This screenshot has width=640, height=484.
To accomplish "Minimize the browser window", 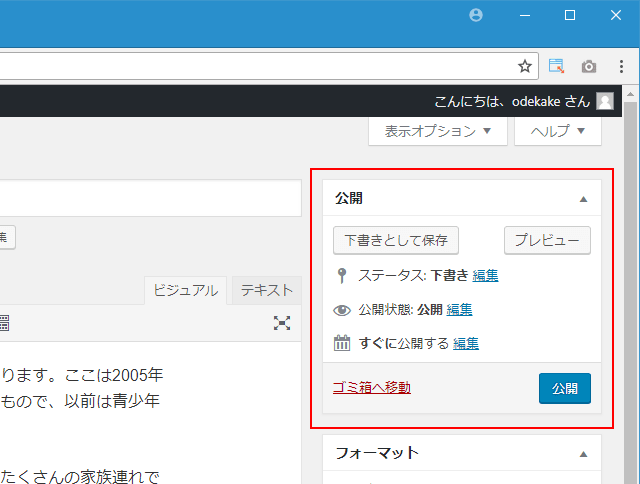I will pos(525,16).
